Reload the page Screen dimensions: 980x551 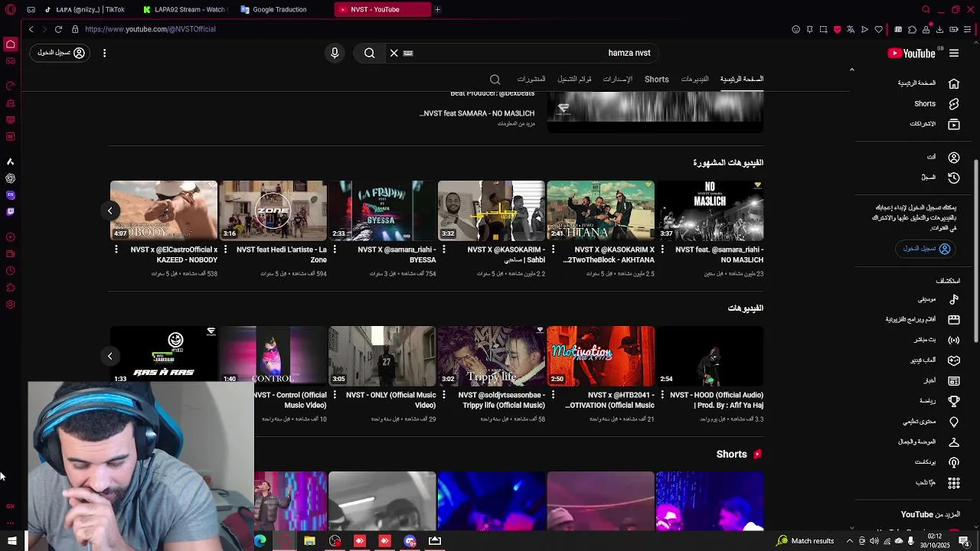58,29
